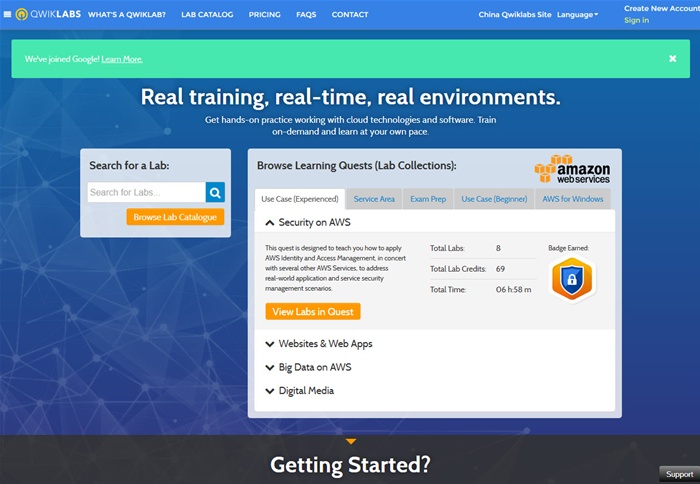Switch to the AWS for Windows tab
Screen dimensions: 700x484
click(x=573, y=199)
